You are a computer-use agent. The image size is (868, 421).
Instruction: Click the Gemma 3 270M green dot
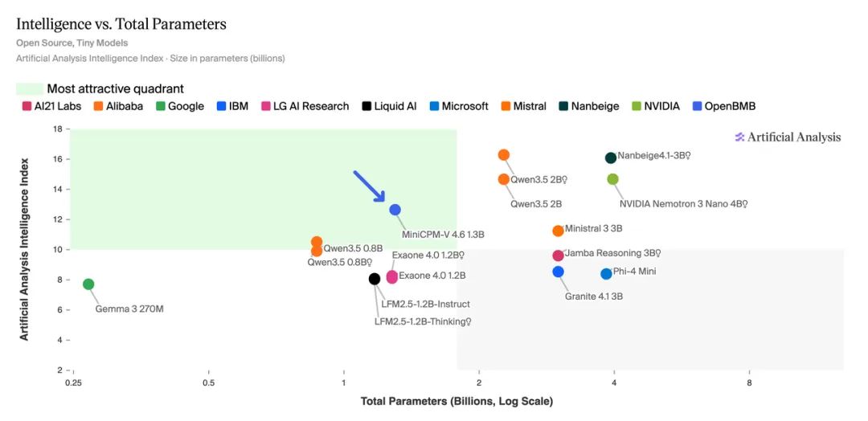tap(88, 284)
